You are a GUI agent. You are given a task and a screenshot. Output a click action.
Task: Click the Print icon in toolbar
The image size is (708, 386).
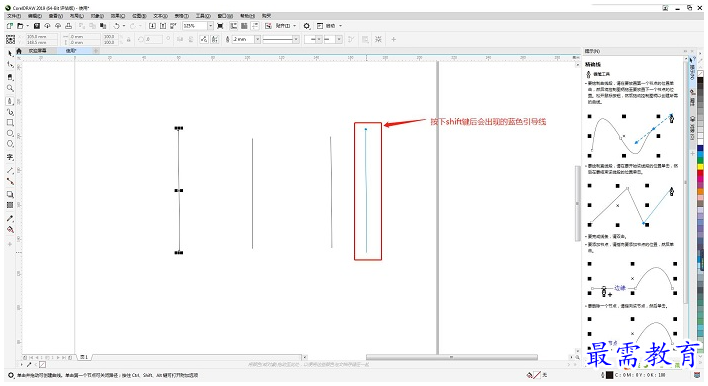(68, 26)
